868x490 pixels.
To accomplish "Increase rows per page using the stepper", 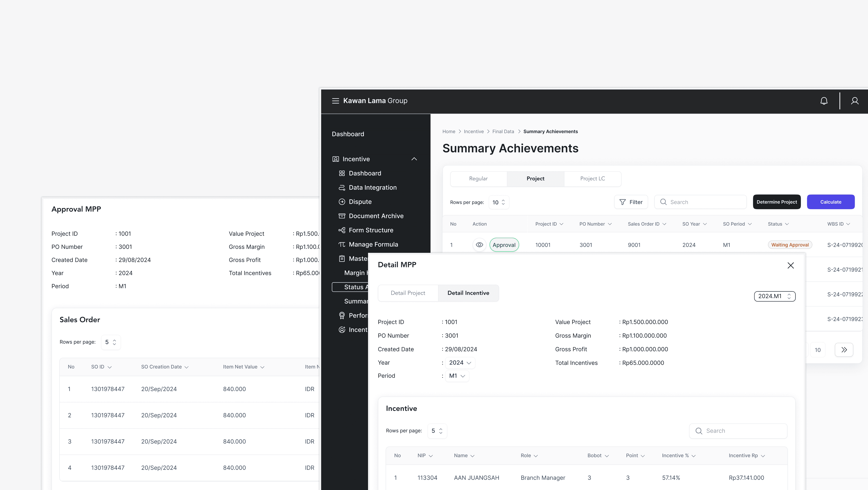I will coord(503,200).
